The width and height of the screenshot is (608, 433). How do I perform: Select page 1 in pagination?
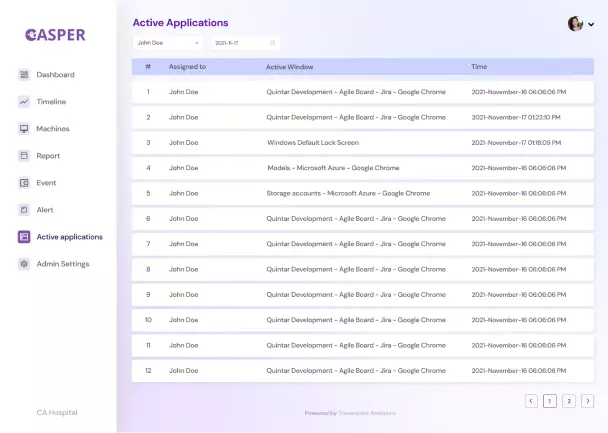click(550, 401)
